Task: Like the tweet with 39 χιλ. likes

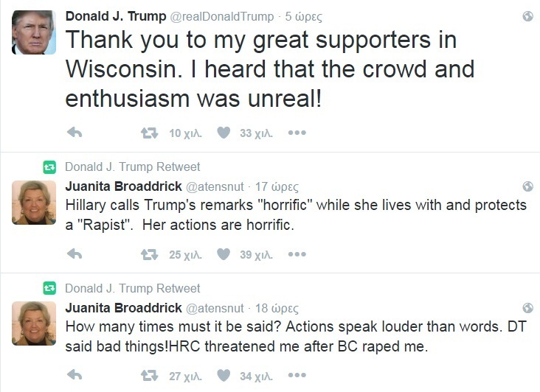Action: point(224,254)
